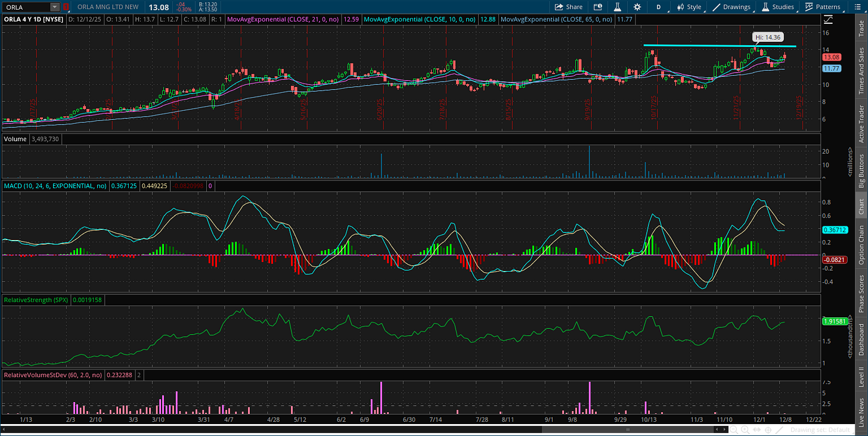The image size is (868, 436).
Task: Open the flask Edit Studies icon
Action: coord(618,7)
